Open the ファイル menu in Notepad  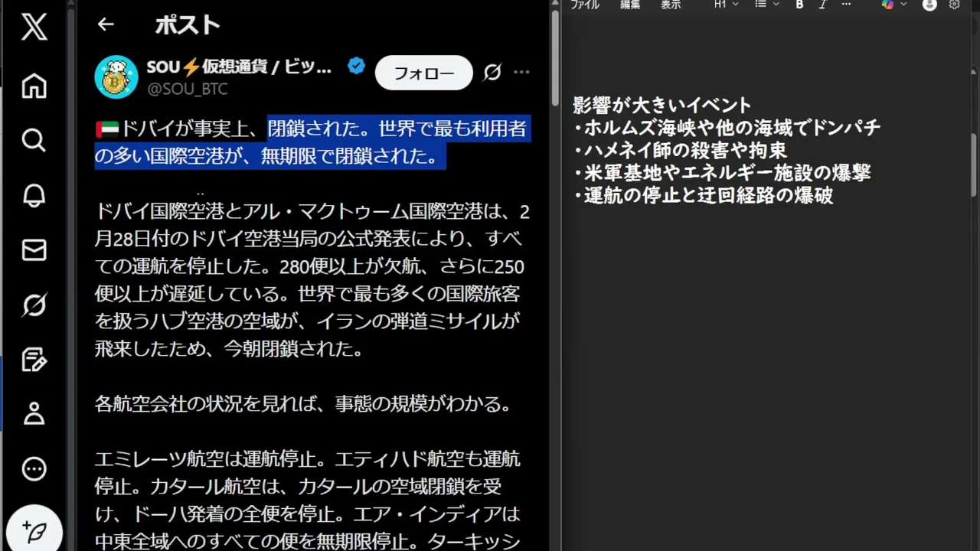[584, 5]
